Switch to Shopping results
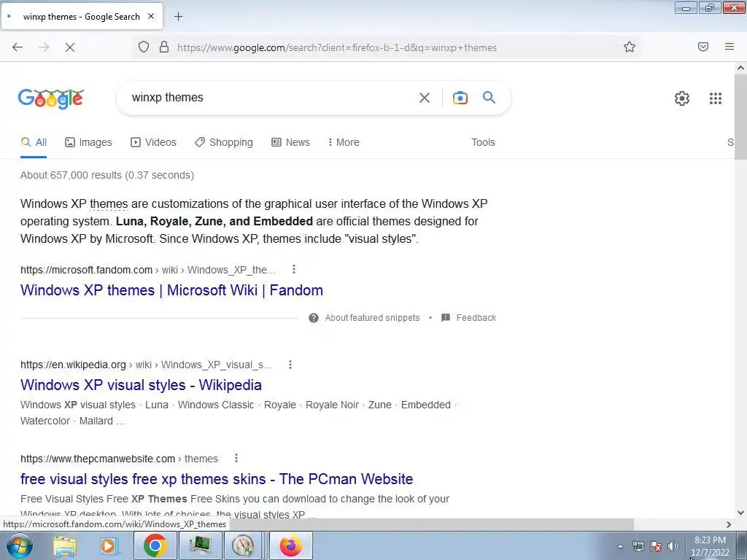The image size is (747, 560). pyautogui.click(x=224, y=142)
